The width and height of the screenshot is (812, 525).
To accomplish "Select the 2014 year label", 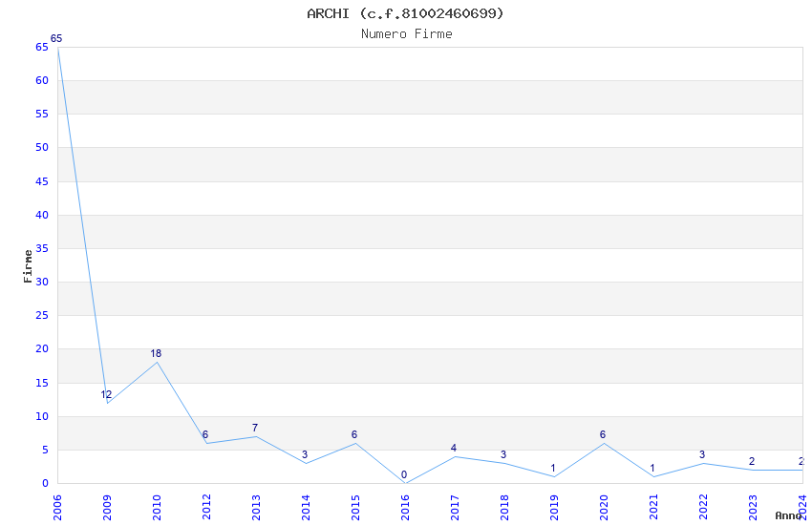I will [306, 508].
